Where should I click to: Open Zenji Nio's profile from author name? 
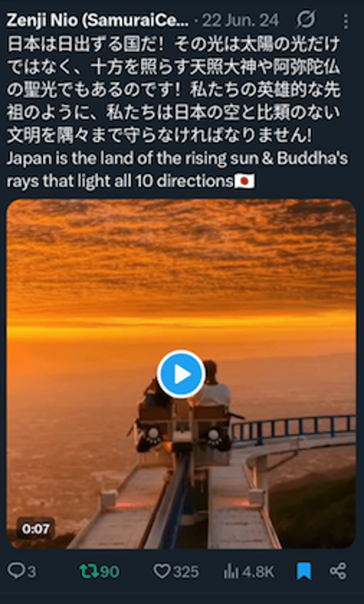pos(98,21)
